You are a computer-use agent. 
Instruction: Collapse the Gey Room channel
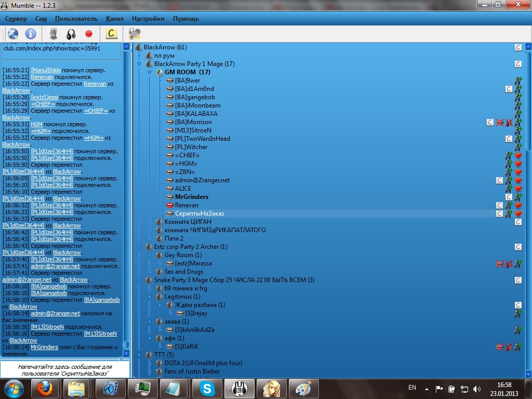tap(150, 255)
